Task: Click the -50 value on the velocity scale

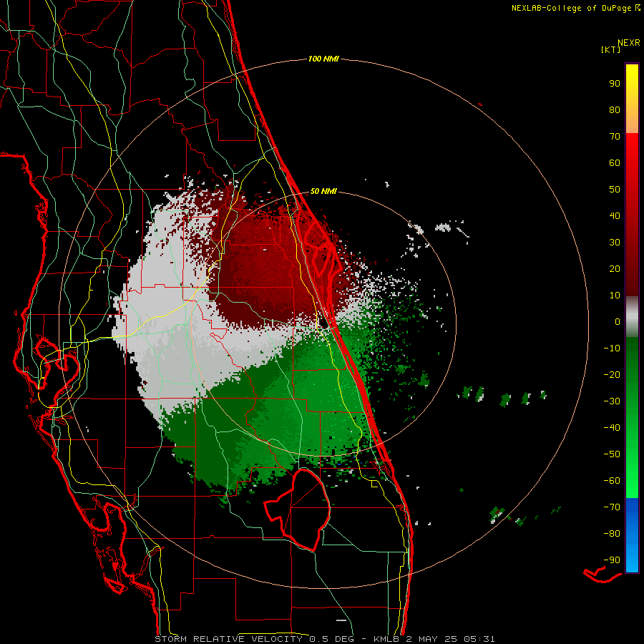Action: click(612, 454)
